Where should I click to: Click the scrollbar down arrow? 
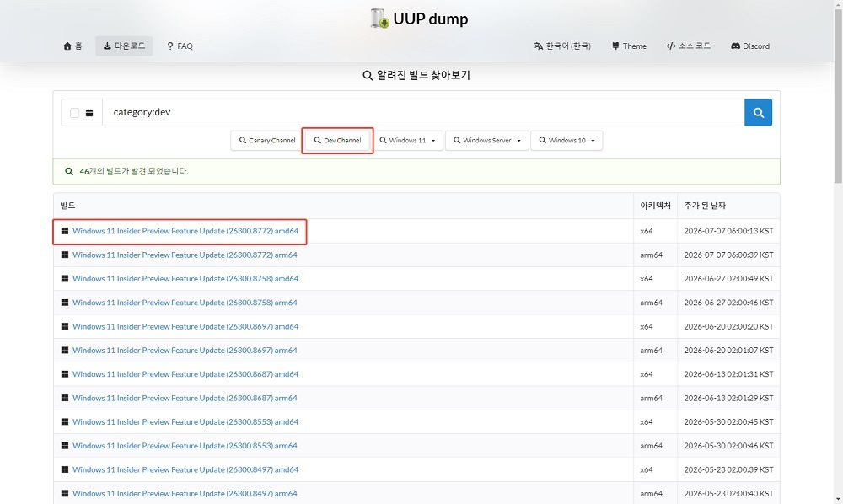click(x=838, y=499)
